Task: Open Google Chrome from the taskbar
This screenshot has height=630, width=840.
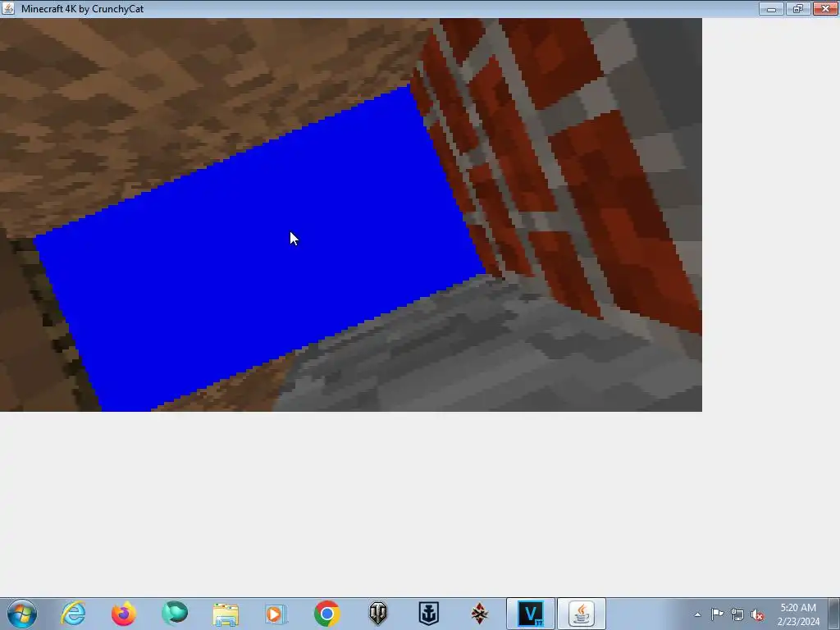Action: click(x=326, y=614)
